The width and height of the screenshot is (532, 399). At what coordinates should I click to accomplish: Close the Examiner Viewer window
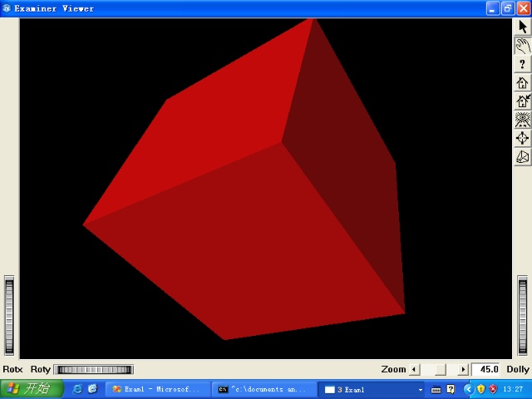(523, 8)
